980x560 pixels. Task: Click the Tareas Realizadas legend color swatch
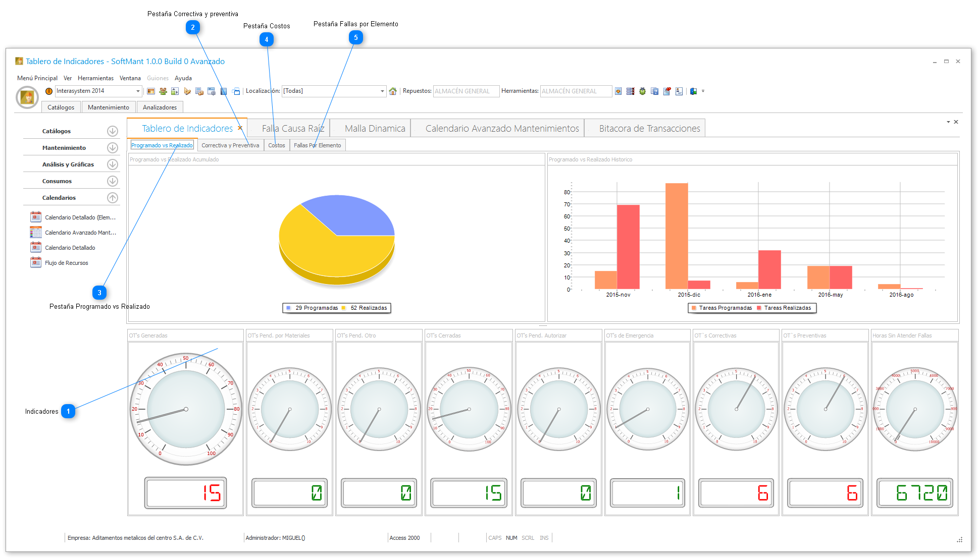coord(759,308)
